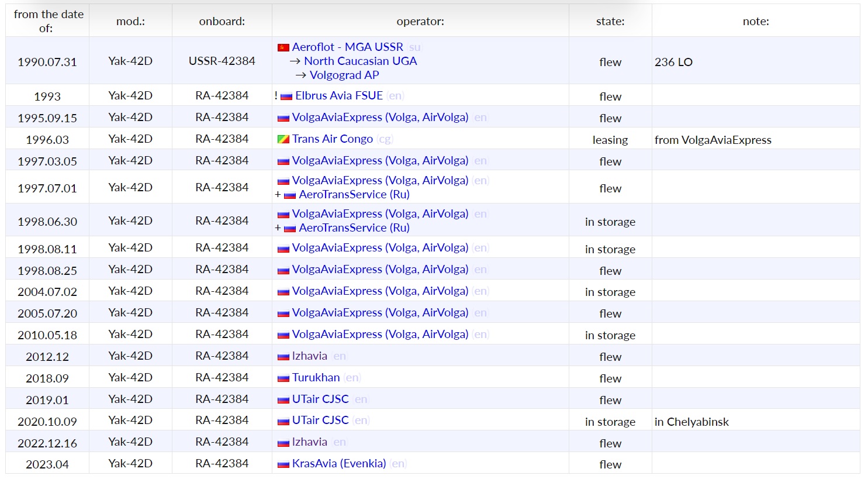Open UTair CJSC link in the 2020.10.09 row
Screen dimensions: 868x479
[x=320, y=420]
